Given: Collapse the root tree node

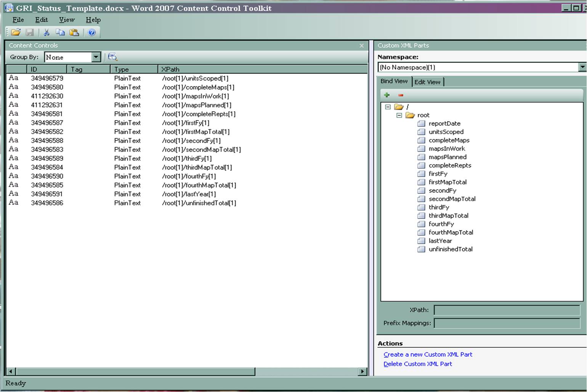Looking at the screenshot, I should coord(399,115).
